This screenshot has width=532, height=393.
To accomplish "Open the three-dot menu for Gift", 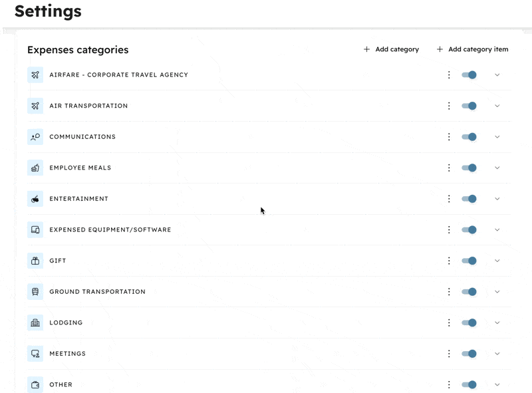I will [x=449, y=261].
